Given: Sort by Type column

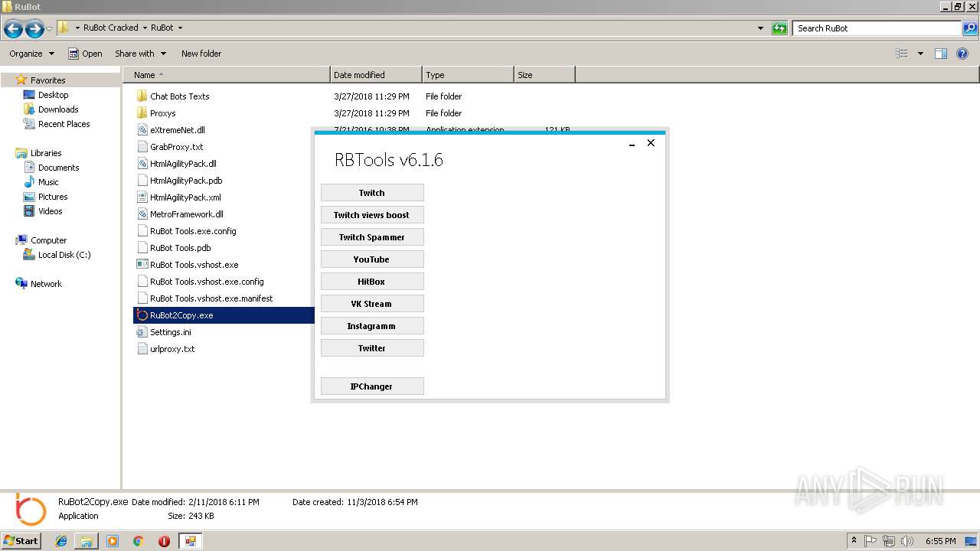Looking at the screenshot, I should (468, 75).
